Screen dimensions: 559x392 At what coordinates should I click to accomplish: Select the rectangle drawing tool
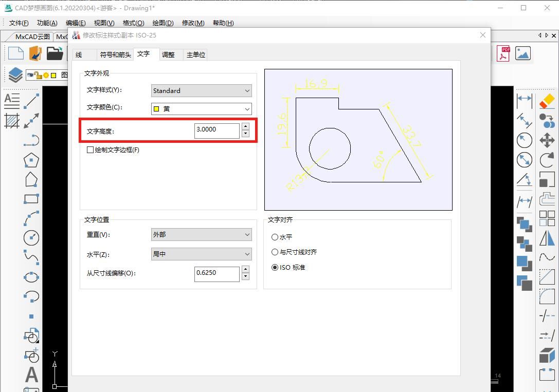tap(31, 198)
